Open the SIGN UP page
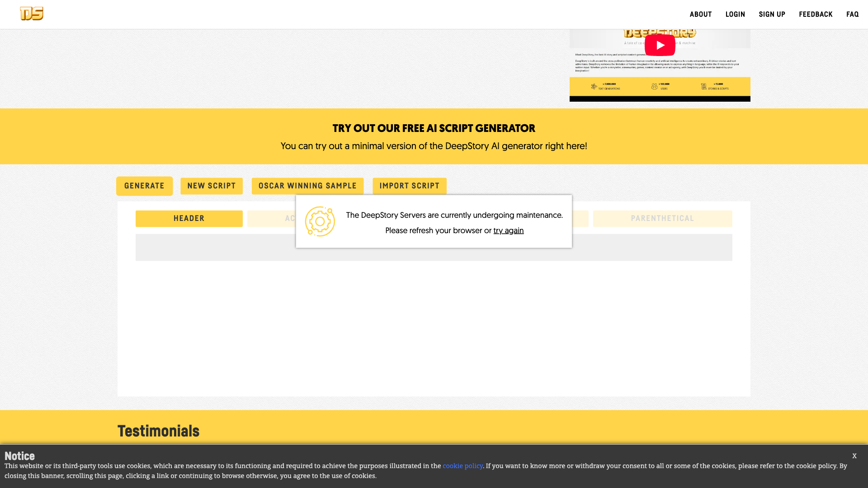Image resolution: width=868 pixels, height=488 pixels. pos(772,14)
